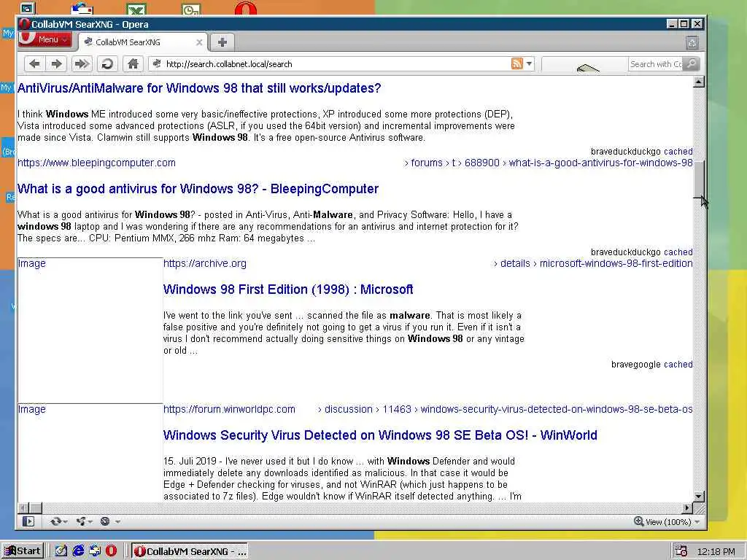Open https://archive.org URL link
Screen dimensions: 747x560
205,263
